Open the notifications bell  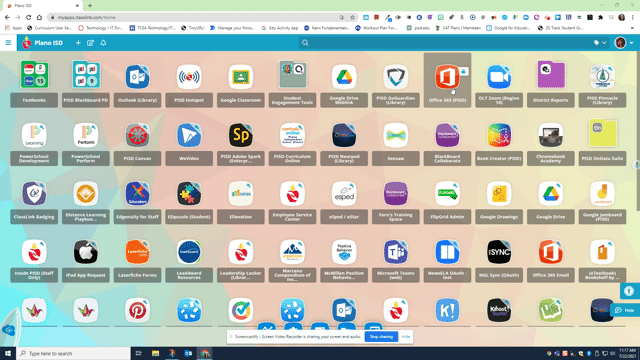click(x=103, y=42)
